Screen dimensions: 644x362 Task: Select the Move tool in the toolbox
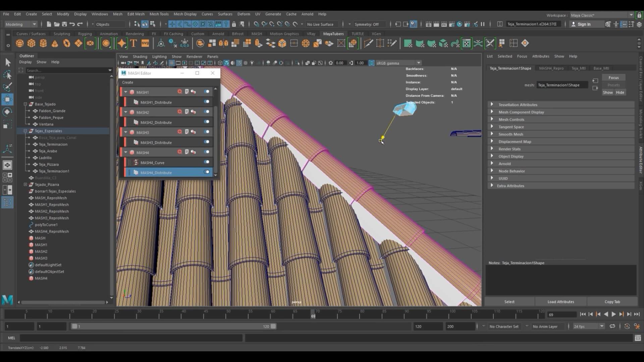(x=7, y=99)
